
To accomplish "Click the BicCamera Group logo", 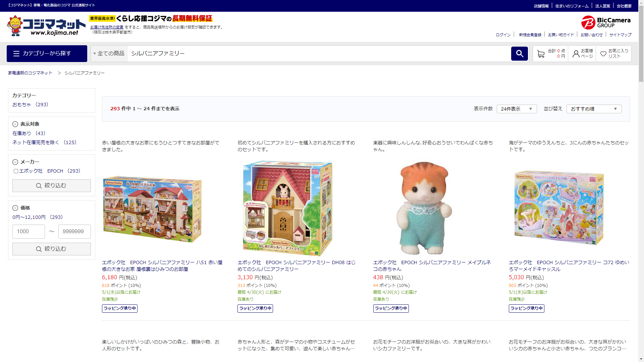I will click(x=606, y=22).
